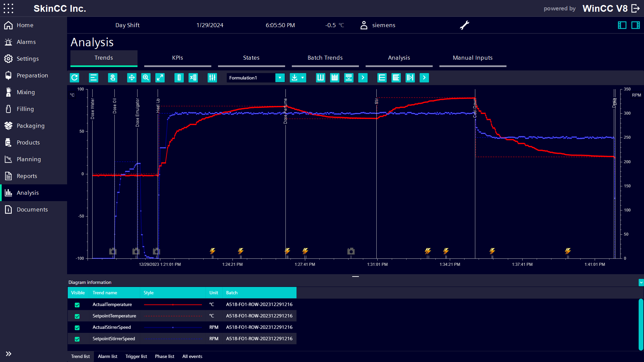The image size is (644, 362).
Task: Open the trend configuration sliders icon
Action: [x=212, y=78]
